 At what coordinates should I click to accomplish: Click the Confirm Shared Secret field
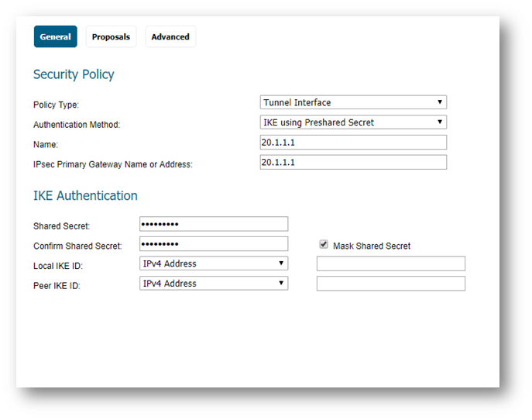click(214, 244)
